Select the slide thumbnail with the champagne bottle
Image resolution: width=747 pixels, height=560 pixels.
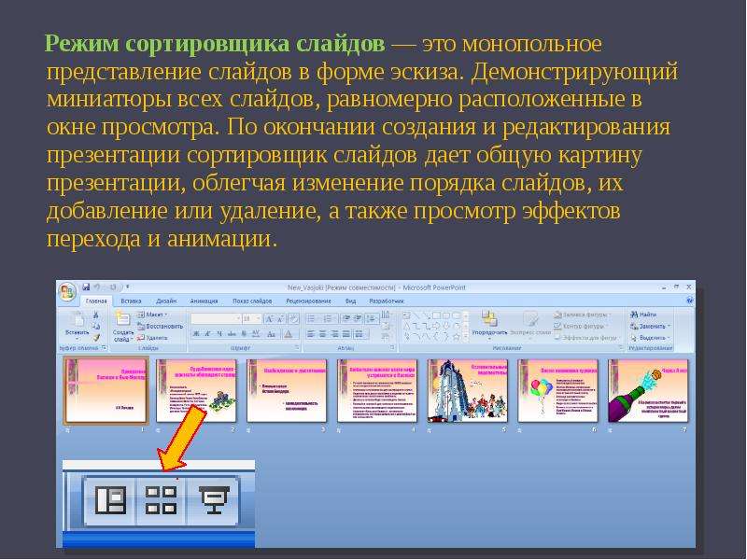648,391
